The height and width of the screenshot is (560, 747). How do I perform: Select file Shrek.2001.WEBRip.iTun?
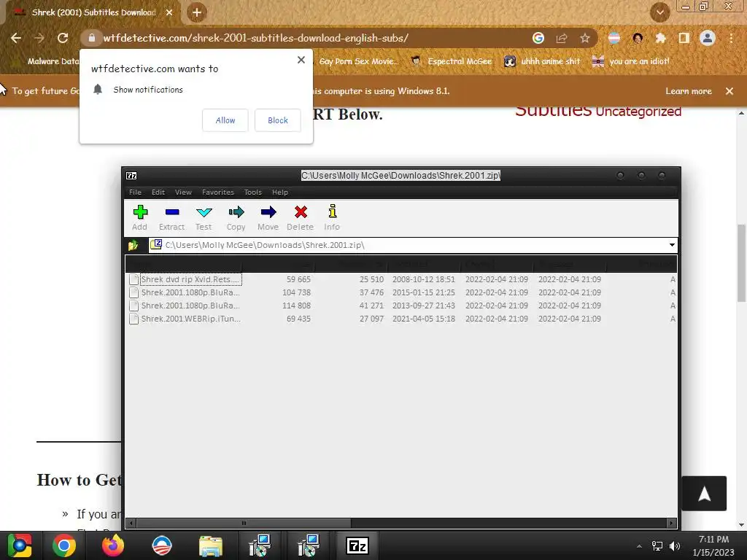pyautogui.click(x=190, y=319)
